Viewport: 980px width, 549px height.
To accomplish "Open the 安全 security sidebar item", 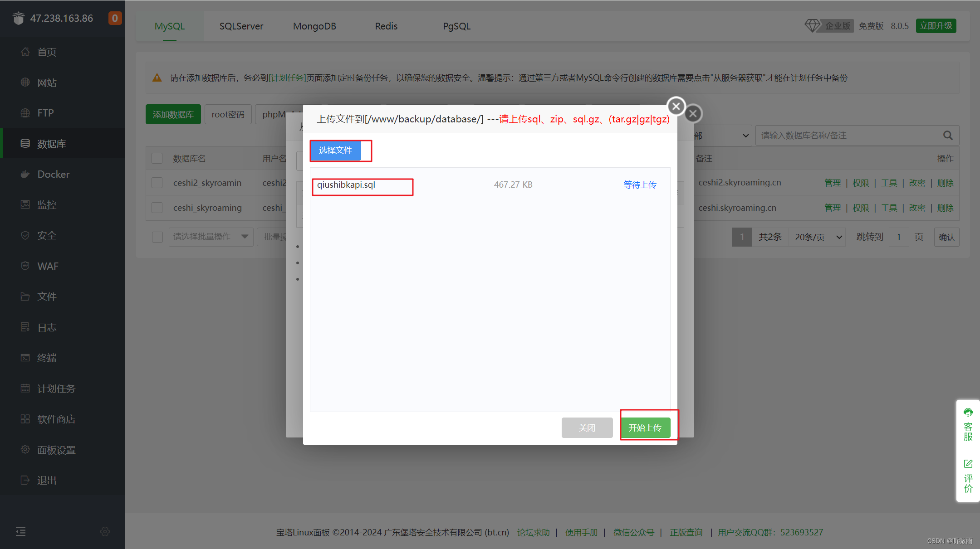I will (63, 235).
